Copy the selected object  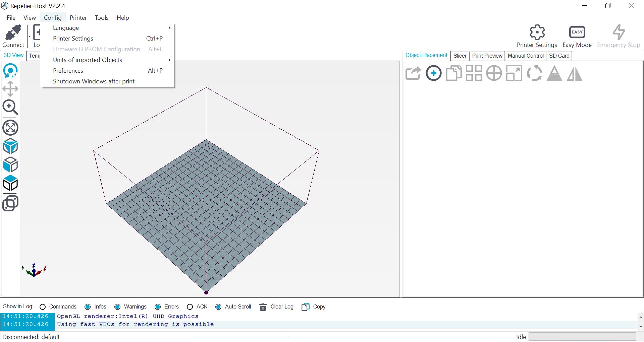453,73
